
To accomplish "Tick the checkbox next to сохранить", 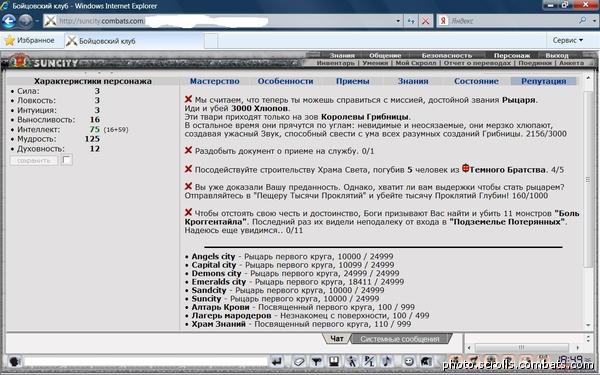I will [67, 160].
